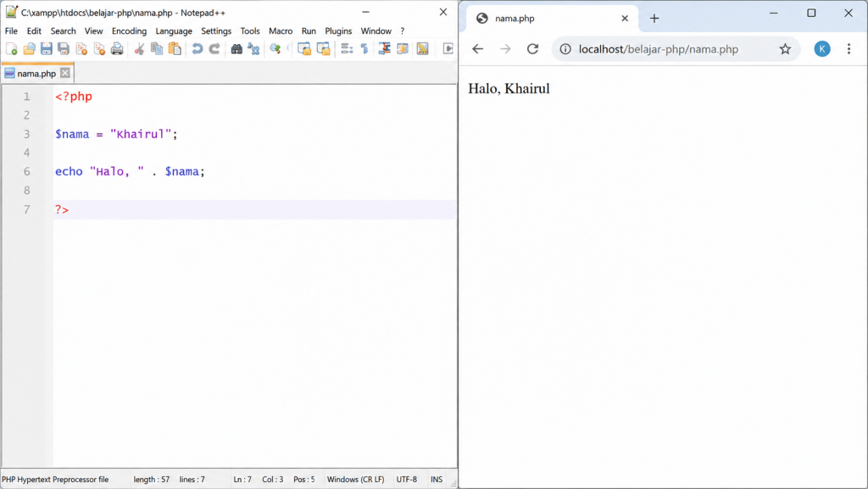This screenshot has width=868, height=489.
Task: Redo the last undone edit
Action: [x=214, y=49]
